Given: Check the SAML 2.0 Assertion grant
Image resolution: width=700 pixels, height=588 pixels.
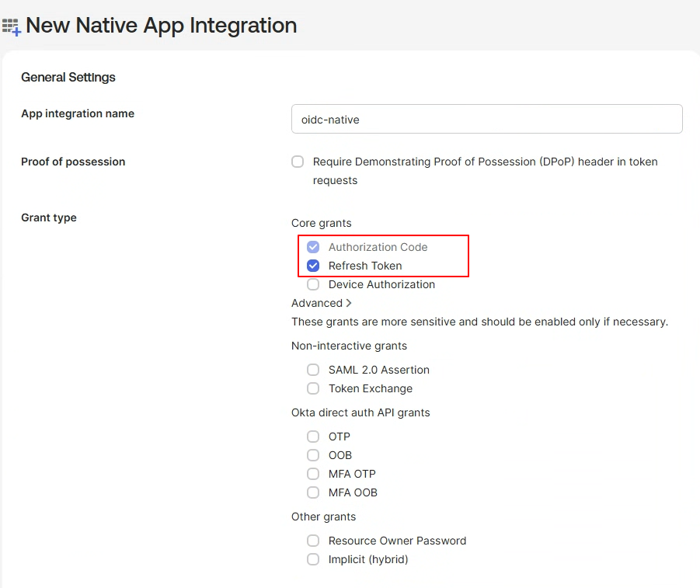Looking at the screenshot, I should (313, 370).
